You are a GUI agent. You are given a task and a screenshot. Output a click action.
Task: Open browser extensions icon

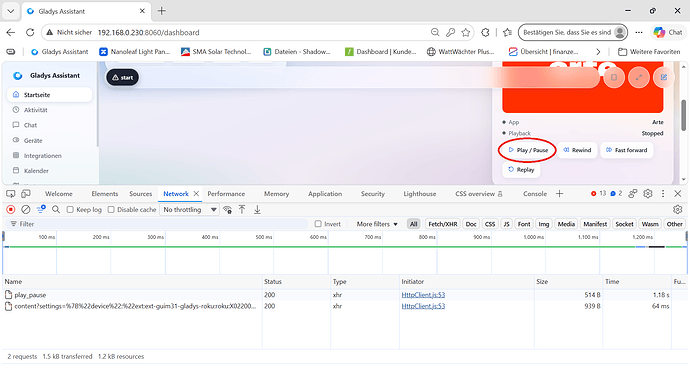point(485,32)
